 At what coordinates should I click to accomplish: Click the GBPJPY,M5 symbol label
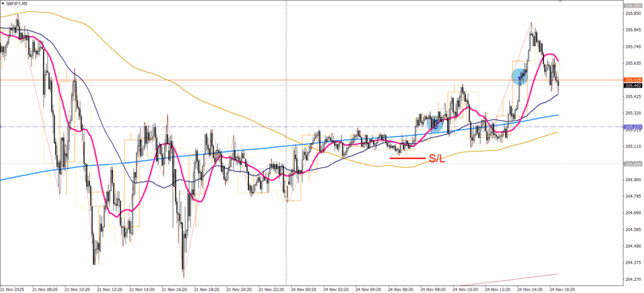point(17,4)
